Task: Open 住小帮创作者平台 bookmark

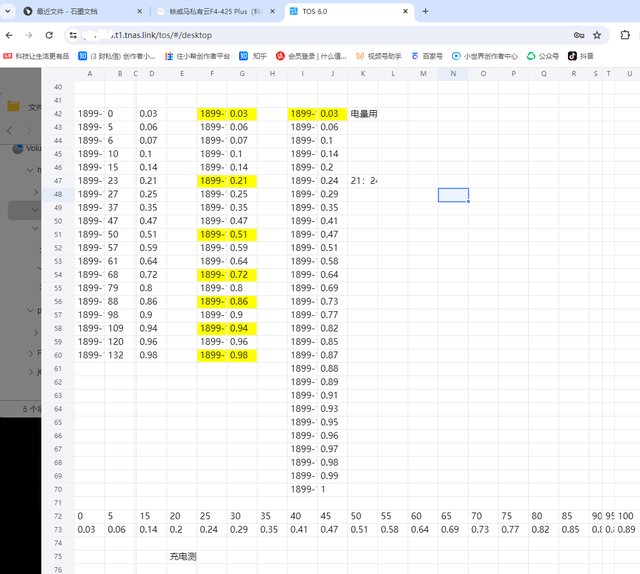Action: point(198,56)
